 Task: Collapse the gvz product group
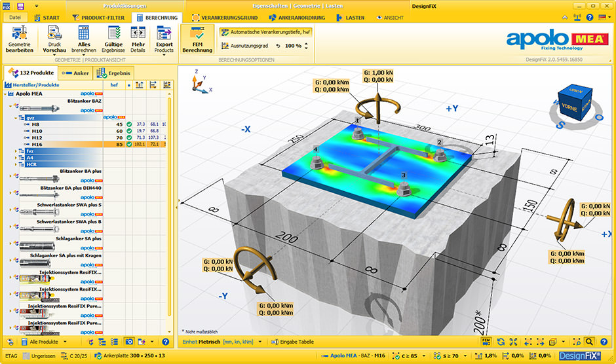coord(16,117)
